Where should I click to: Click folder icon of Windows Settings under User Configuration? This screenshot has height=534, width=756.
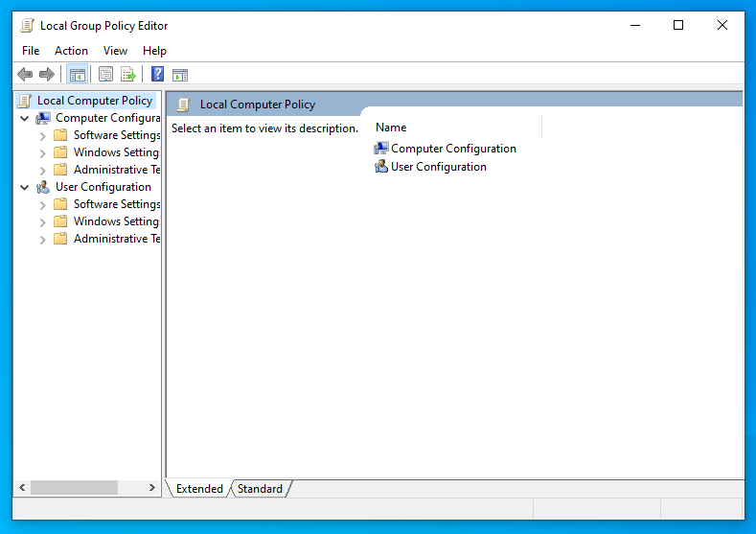60,221
